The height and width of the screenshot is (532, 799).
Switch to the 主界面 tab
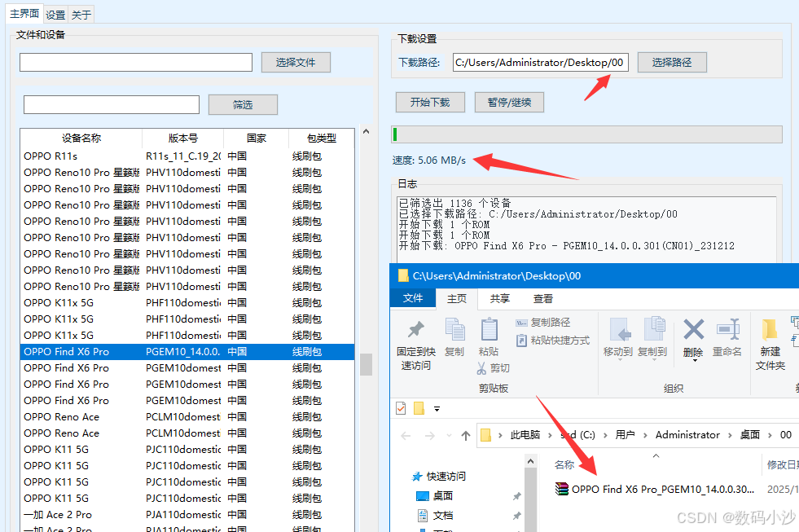coord(24,14)
